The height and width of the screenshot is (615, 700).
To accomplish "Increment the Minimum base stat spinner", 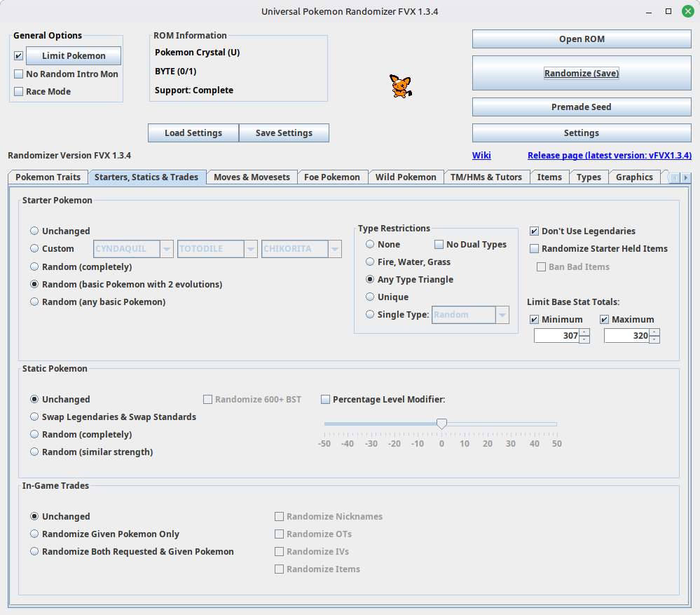I will (584, 332).
